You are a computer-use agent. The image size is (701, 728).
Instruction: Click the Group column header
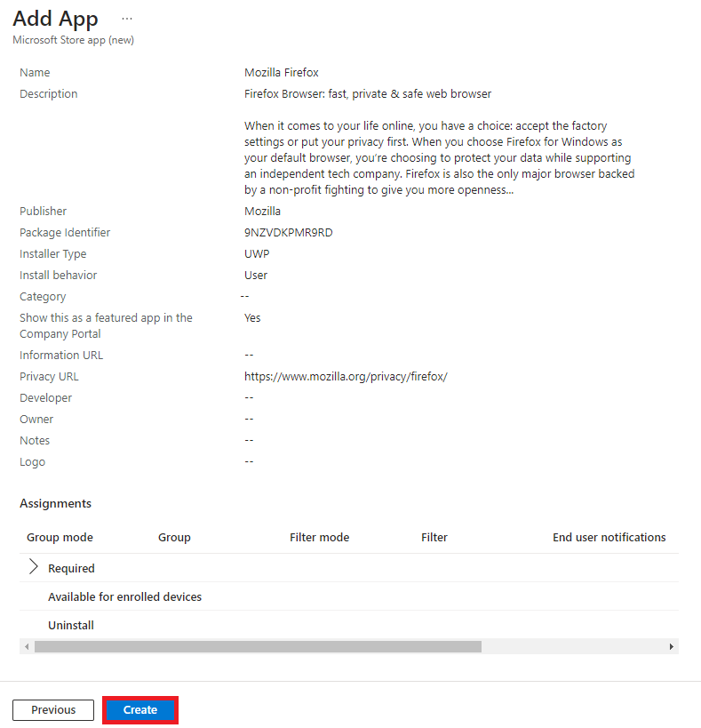(174, 537)
